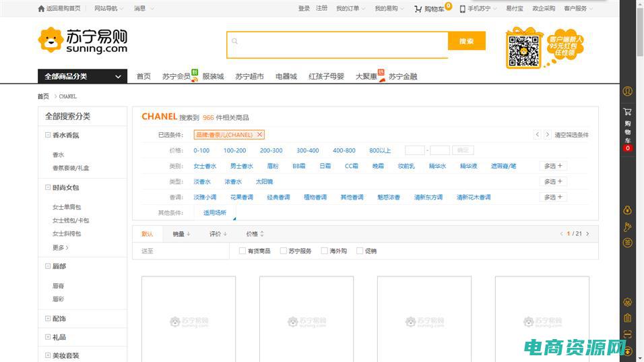Open the 全部商品分类 dropdown
This screenshot has height=362, width=644.
[x=83, y=76]
